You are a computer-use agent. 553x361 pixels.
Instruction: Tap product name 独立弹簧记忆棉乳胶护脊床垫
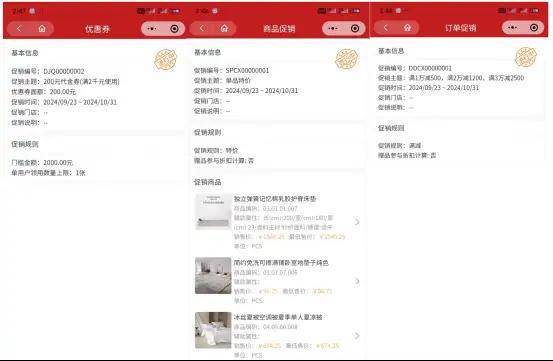(x=275, y=199)
